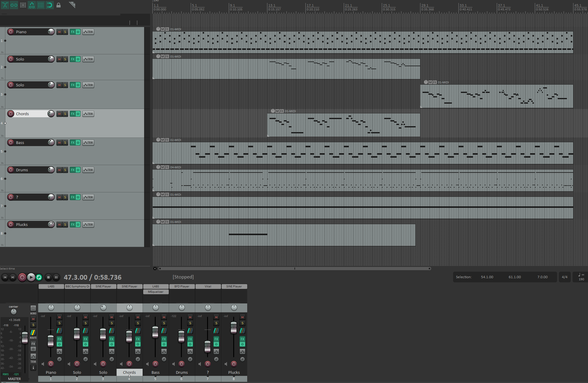This screenshot has width=588, height=383.
Task: Open the MEqualizer FX slot on the Bass channel
Action: point(156,292)
